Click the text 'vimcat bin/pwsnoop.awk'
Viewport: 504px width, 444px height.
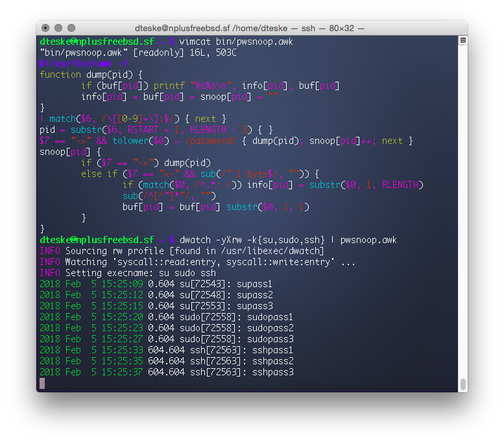click(x=236, y=41)
